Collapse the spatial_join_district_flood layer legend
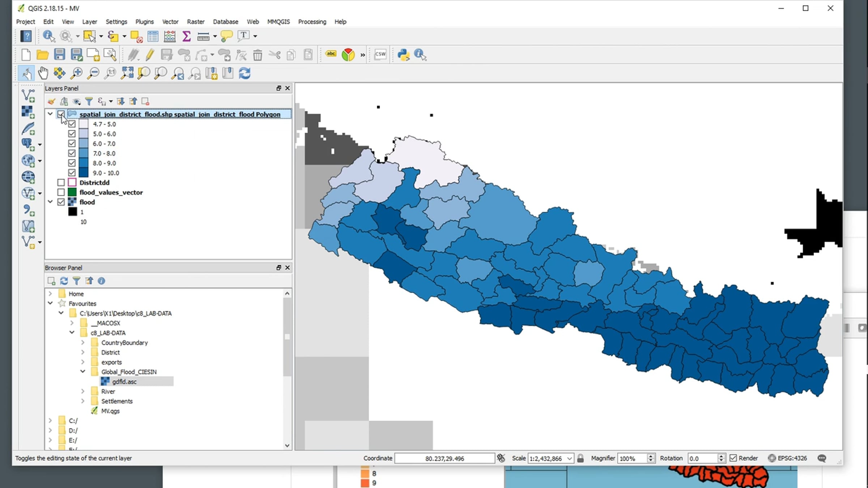 (x=50, y=114)
